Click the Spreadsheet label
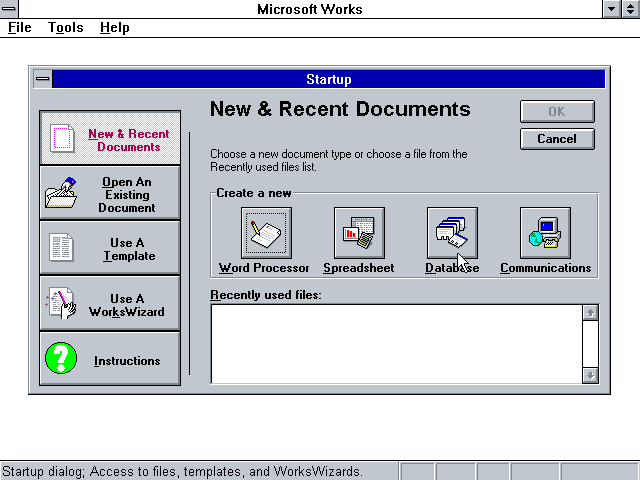 tap(359, 268)
